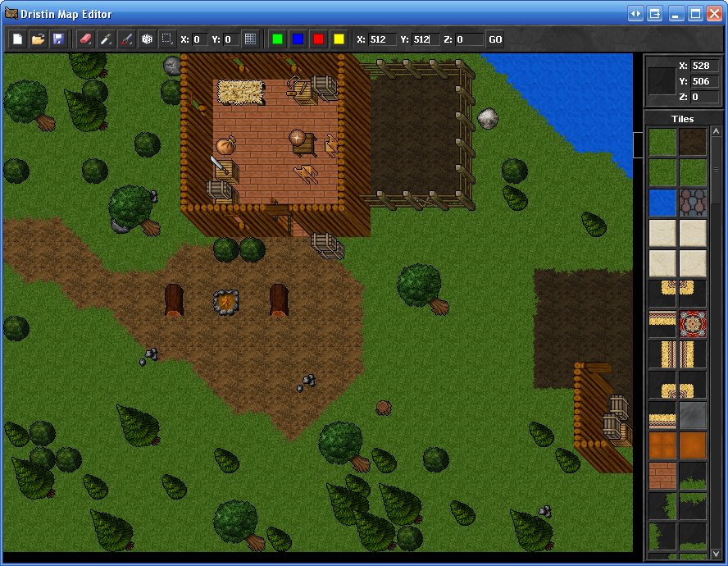This screenshot has width=728, height=566.
Task: Toggle the green layer button
Action: click(277, 39)
